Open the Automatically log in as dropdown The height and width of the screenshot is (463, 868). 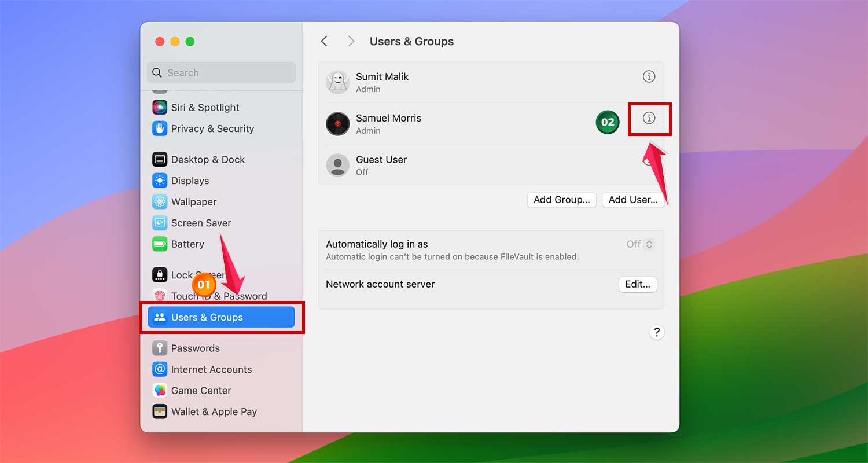[639, 244]
